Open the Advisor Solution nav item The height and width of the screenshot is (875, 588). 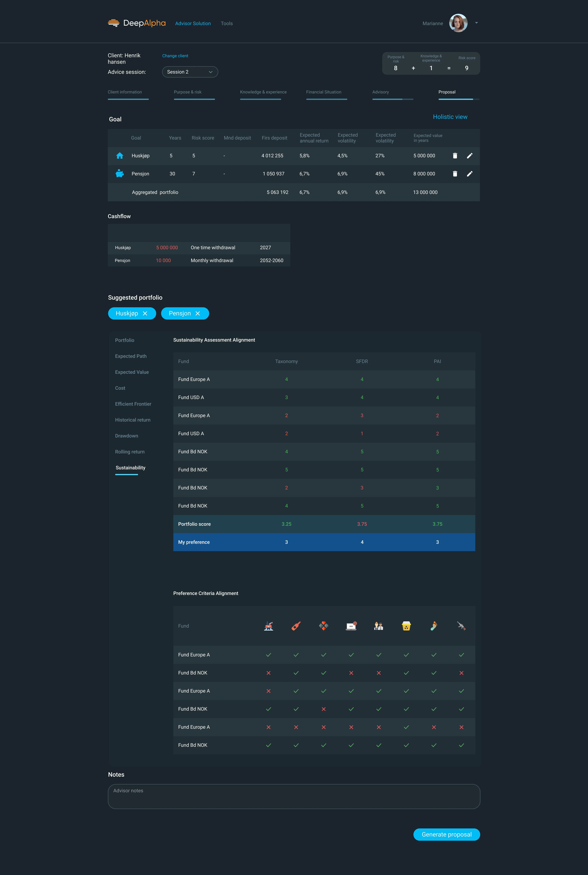click(193, 24)
